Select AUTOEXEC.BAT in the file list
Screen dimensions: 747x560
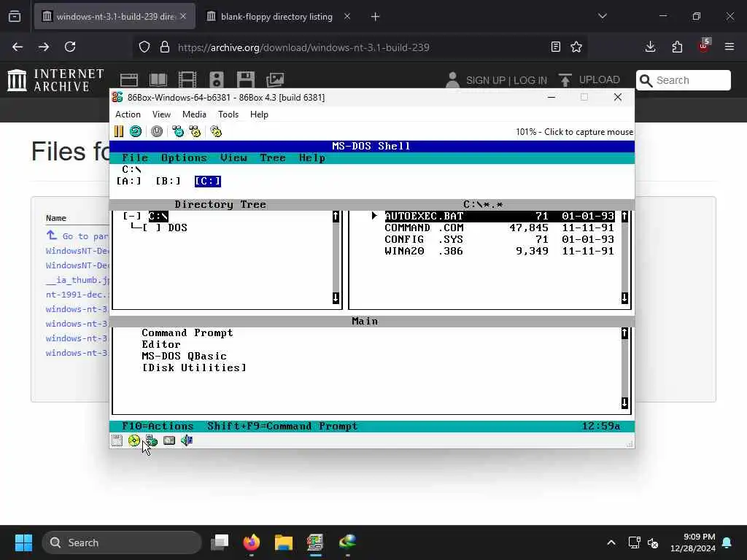499,216
